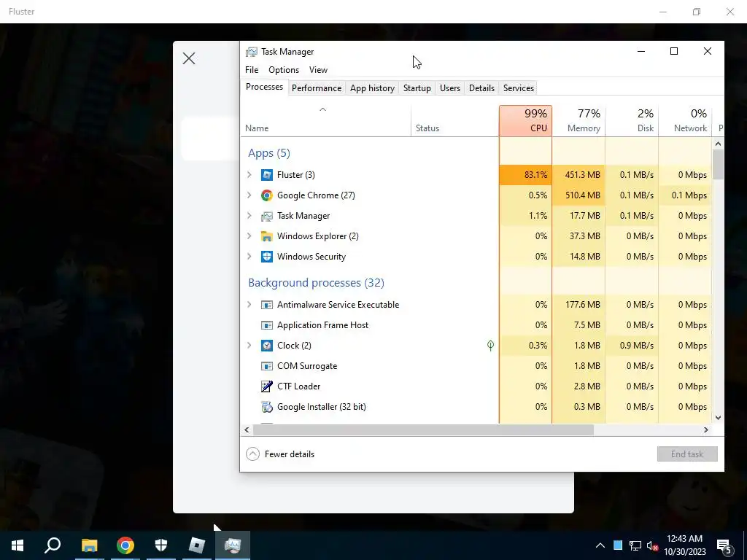Screen dimensions: 747x560
Task: Close the dialog behind Task Manager with X
Action: pos(189,58)
